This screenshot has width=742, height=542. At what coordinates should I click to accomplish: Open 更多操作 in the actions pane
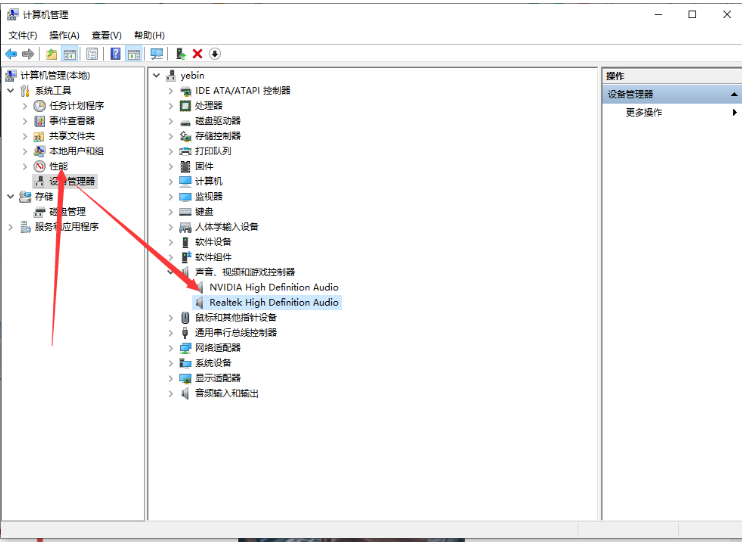[x=644, y=113]
